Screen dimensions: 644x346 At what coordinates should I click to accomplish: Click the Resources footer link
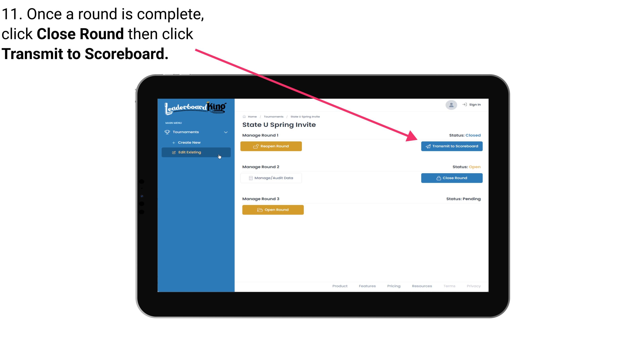tap(422, 286)
